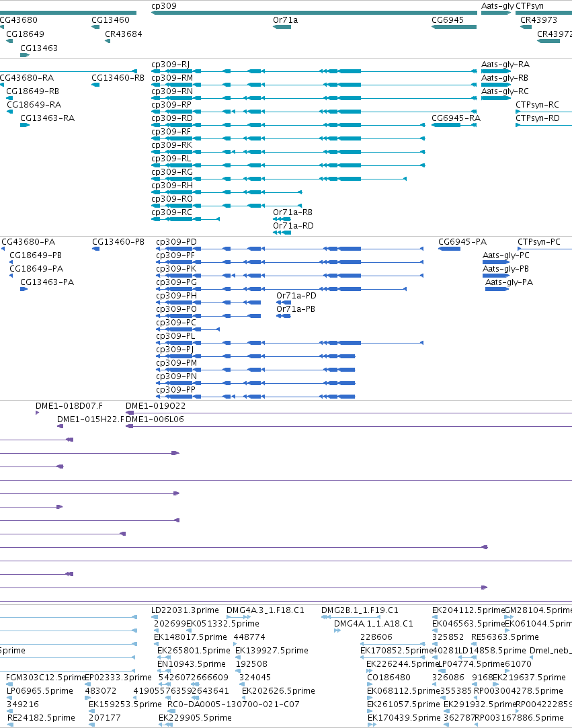Click transcript cp309-RC label

(x=172, y=212)
